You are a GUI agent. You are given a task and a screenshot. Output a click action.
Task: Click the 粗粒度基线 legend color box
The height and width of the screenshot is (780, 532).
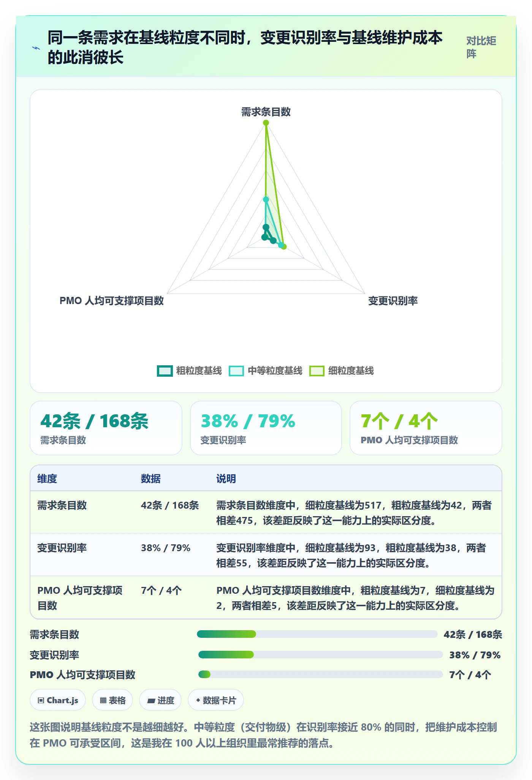(x=165, y=371)
